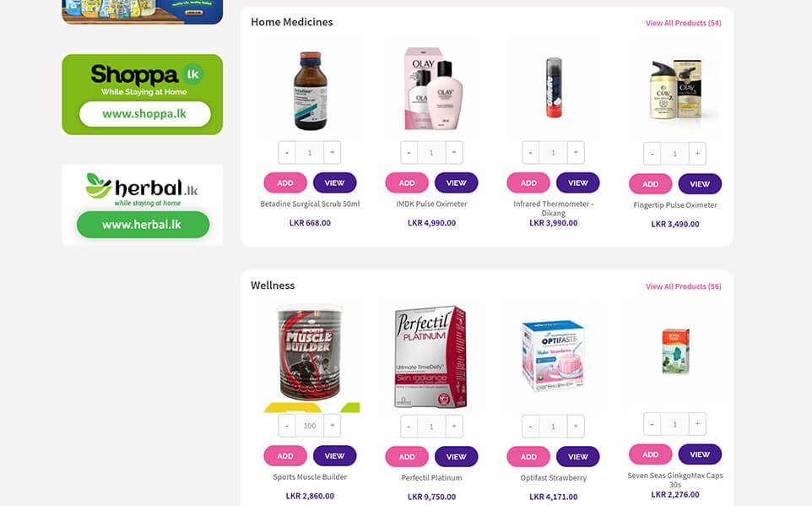Click the Perfectil Platinum product image
This screenshot has height=506, width=812.
[x=431, y=356]
